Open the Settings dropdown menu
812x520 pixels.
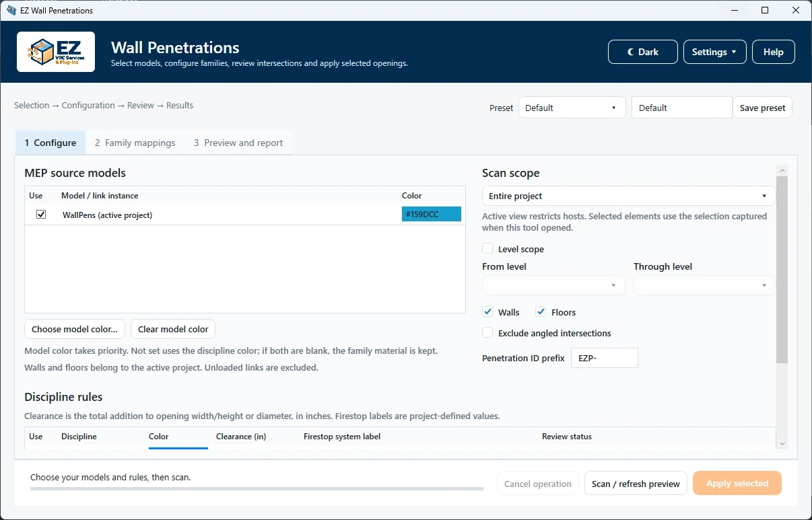pyautogui.click(x=714, y=52)
